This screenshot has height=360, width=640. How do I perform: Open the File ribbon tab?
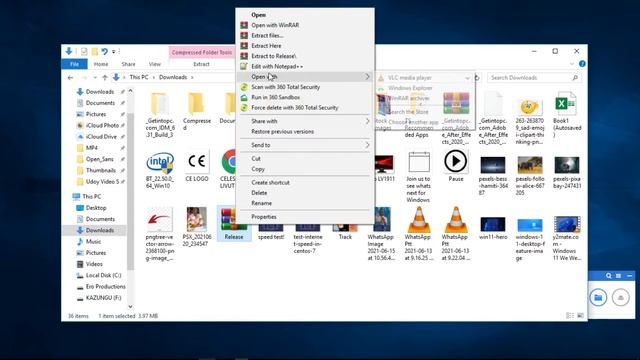(x=74, y=64)
